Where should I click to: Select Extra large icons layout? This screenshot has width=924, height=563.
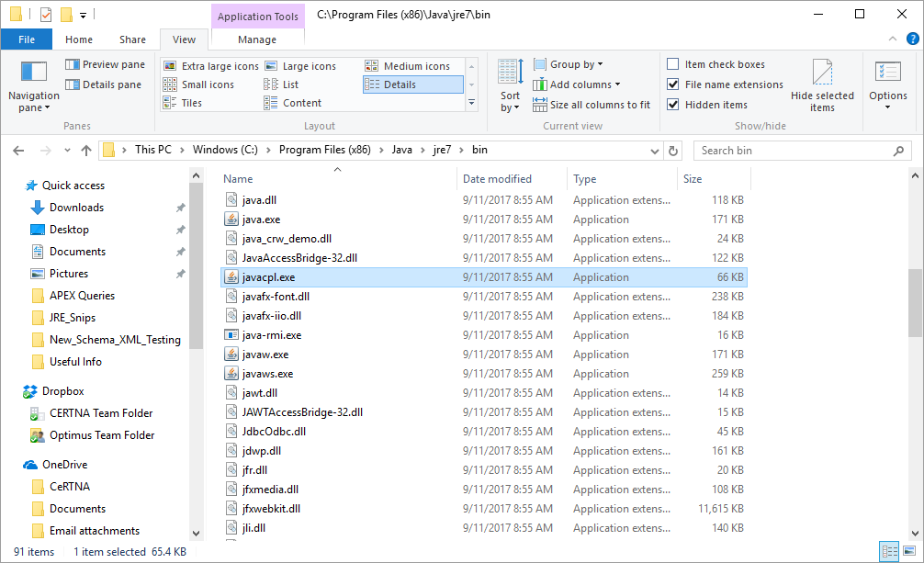tap(211, 66)
